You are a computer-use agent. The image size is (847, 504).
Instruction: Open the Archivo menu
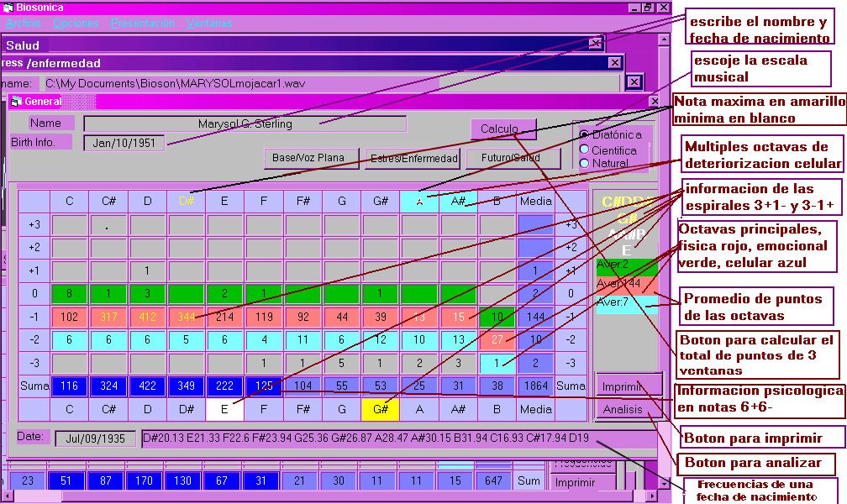pyautogui.click(x=23, y=24)
